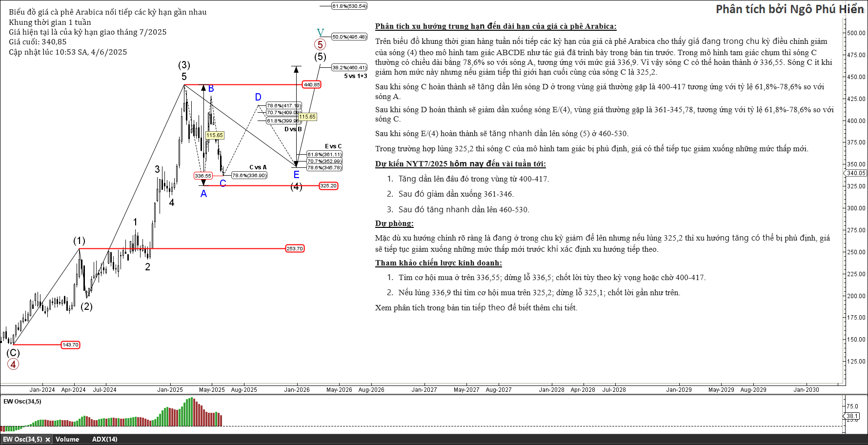Image resolution: width=868 pixels, height=445 pixels.
Task: Select the green V wave label
Action: point(320,33)
